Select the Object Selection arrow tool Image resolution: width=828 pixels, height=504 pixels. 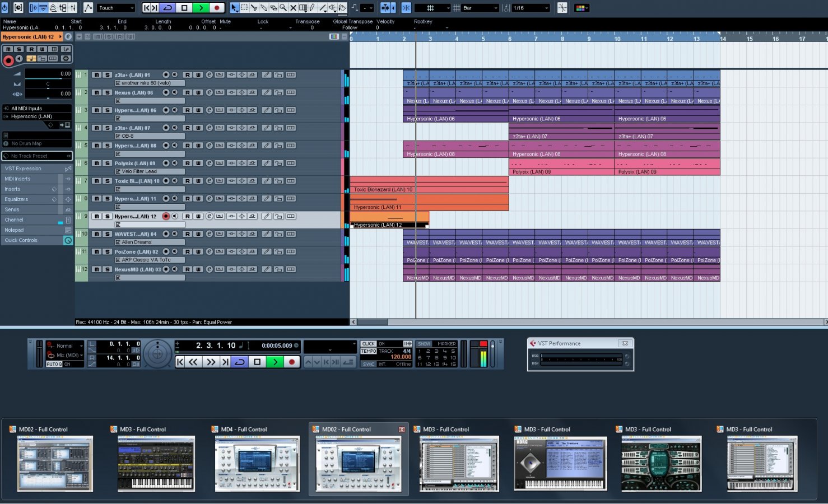pos(234,8)
